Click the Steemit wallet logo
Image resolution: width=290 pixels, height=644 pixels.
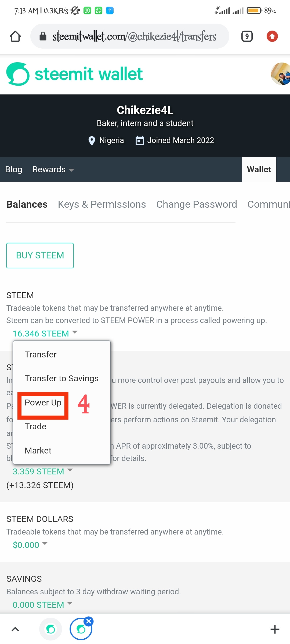(x=74, y=74)
